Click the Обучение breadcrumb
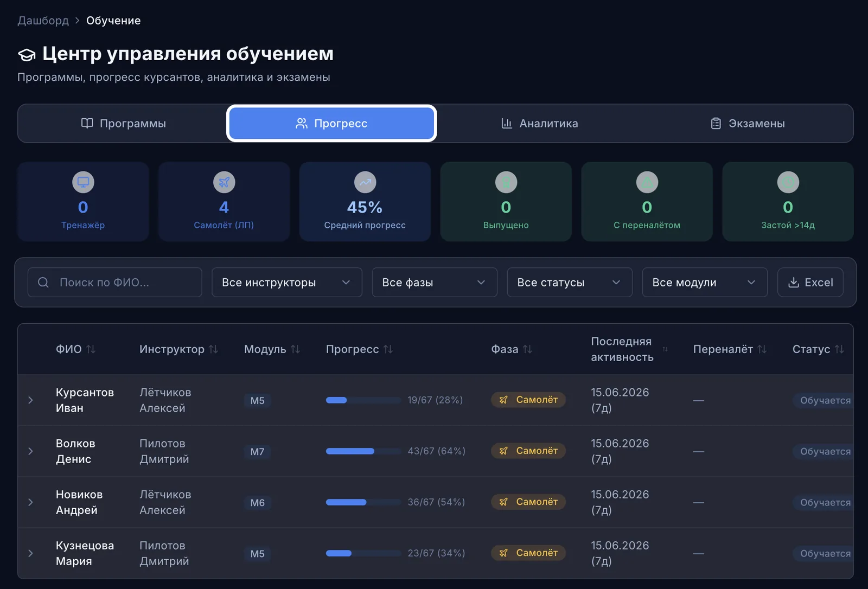The height and width of the screenshot is (589, 868). click(113, 21)
